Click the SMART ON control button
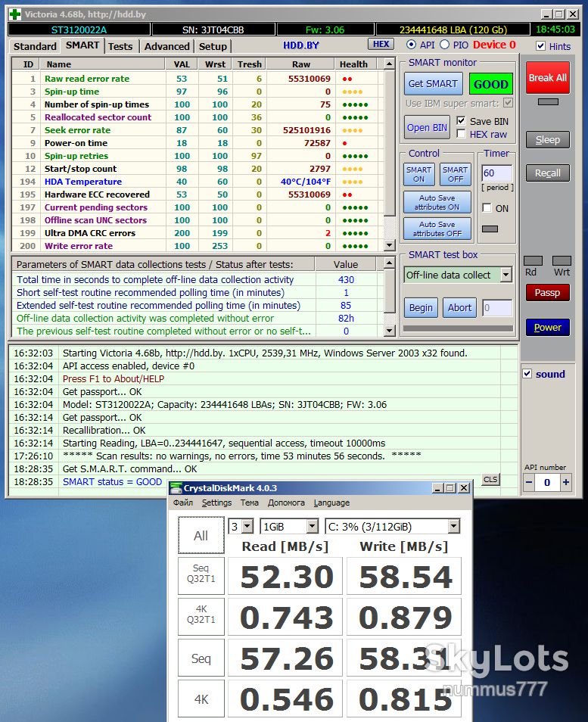 (x=418, y=174)
